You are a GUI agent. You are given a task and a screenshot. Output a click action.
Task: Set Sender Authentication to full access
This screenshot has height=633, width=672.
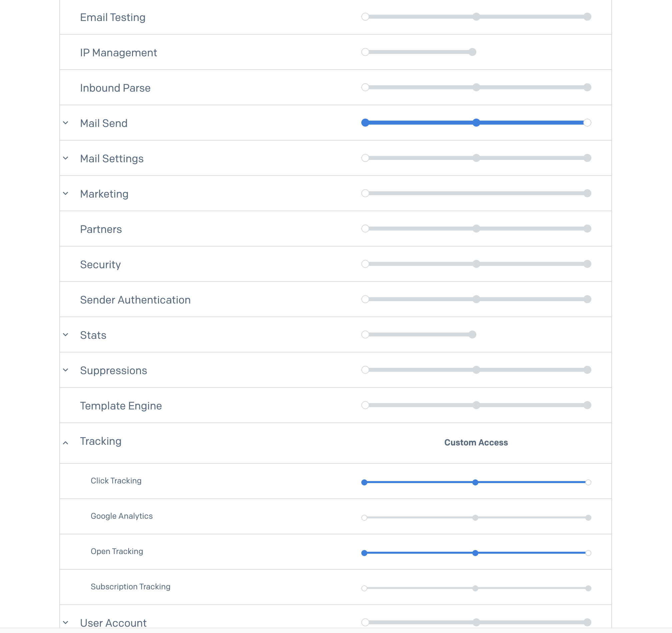point(587,299)
